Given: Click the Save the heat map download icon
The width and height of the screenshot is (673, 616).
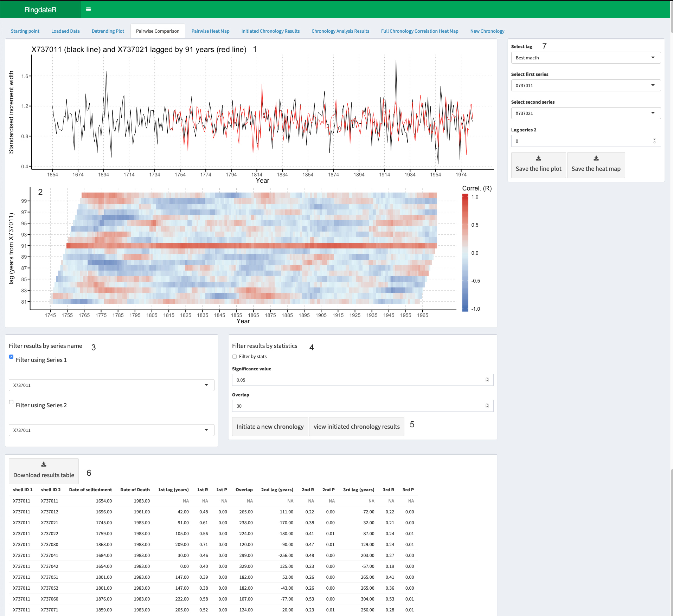Looking at the screenshot, I should [x=596, y=158].
